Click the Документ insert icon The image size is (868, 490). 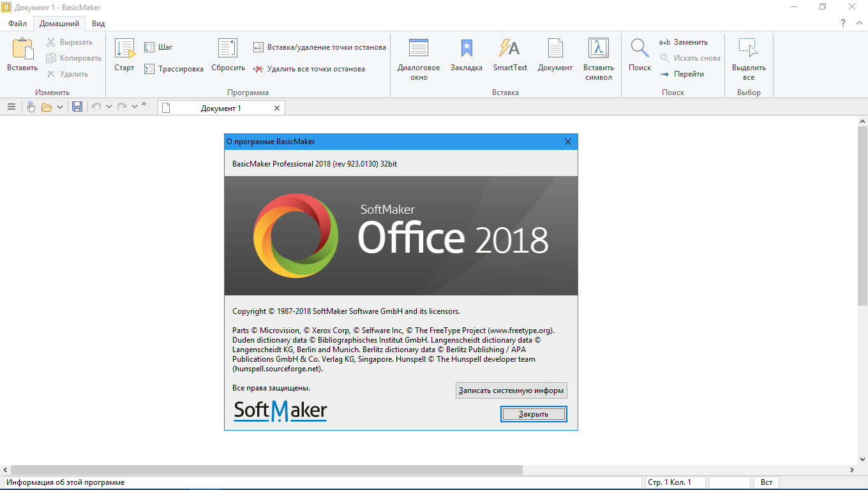555,49
